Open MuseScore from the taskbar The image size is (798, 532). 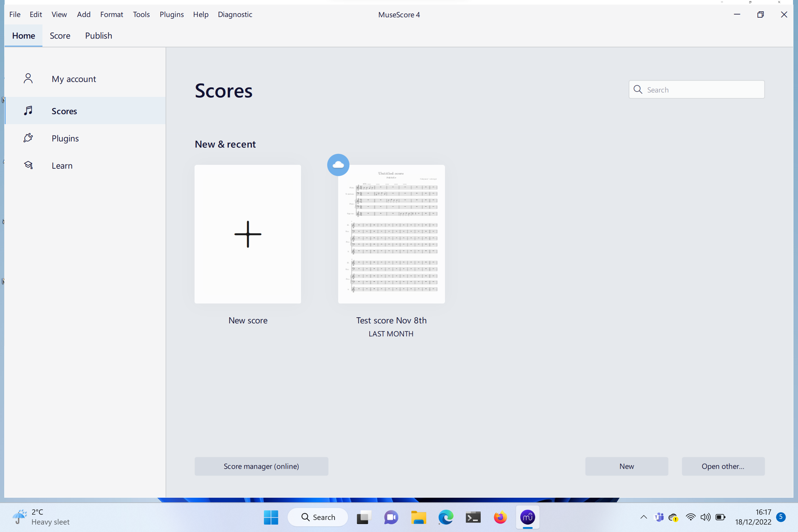pos(527,517)
